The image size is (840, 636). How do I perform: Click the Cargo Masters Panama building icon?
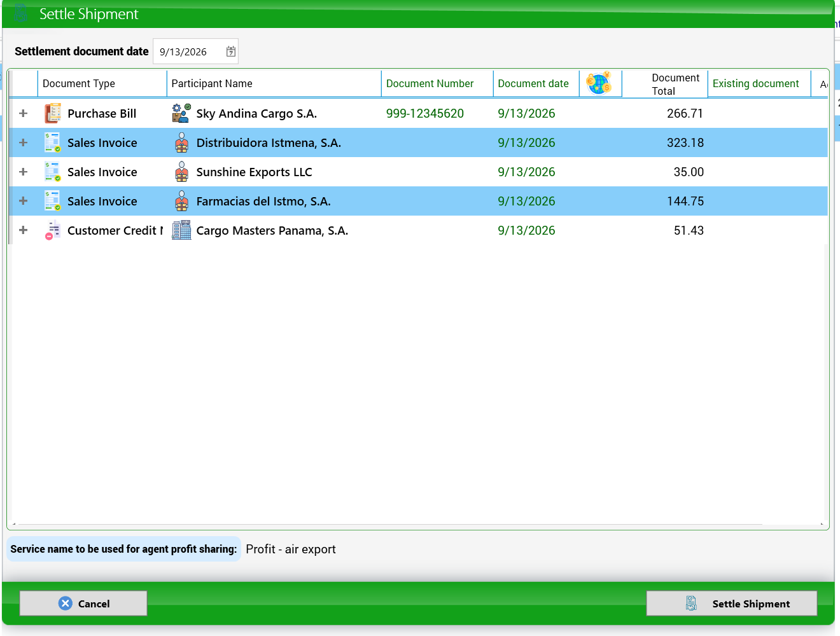(181, 230)
